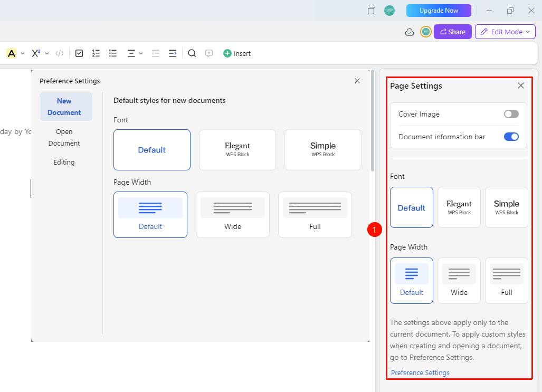Select the superscript X² icon

(36, 53)
